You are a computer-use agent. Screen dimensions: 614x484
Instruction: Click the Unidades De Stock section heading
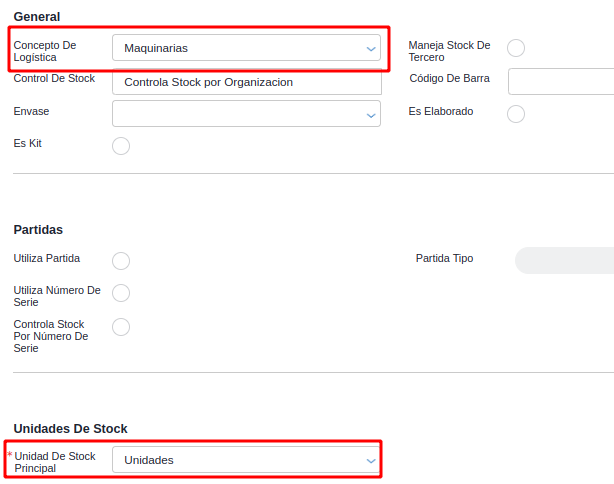click(x=71, y=429)
